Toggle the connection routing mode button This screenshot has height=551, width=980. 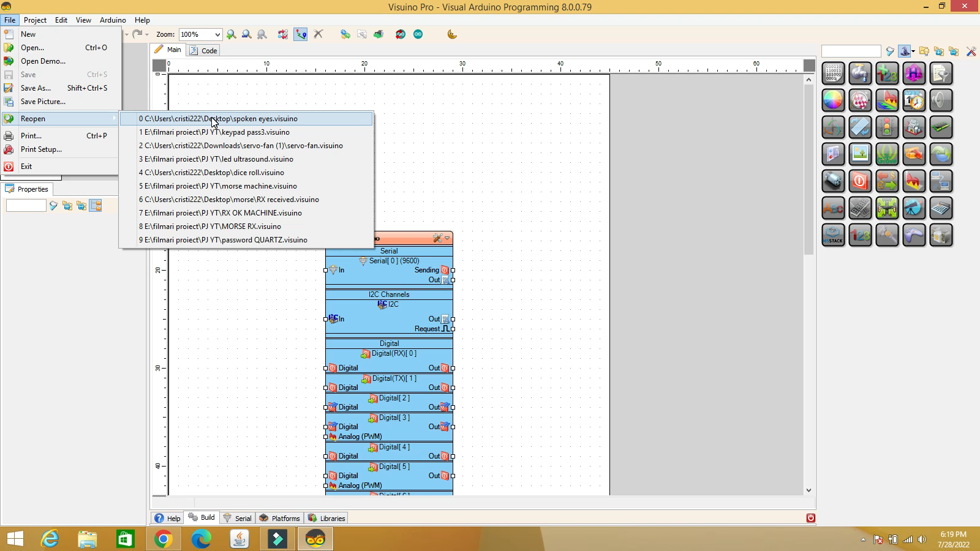click(x=300, y=34)
